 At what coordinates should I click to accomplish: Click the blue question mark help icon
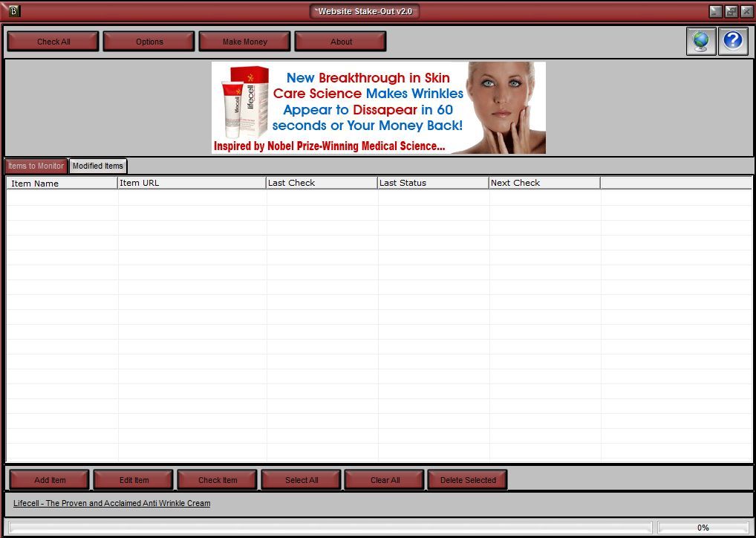pyautogui.click(x=733, y=41)
